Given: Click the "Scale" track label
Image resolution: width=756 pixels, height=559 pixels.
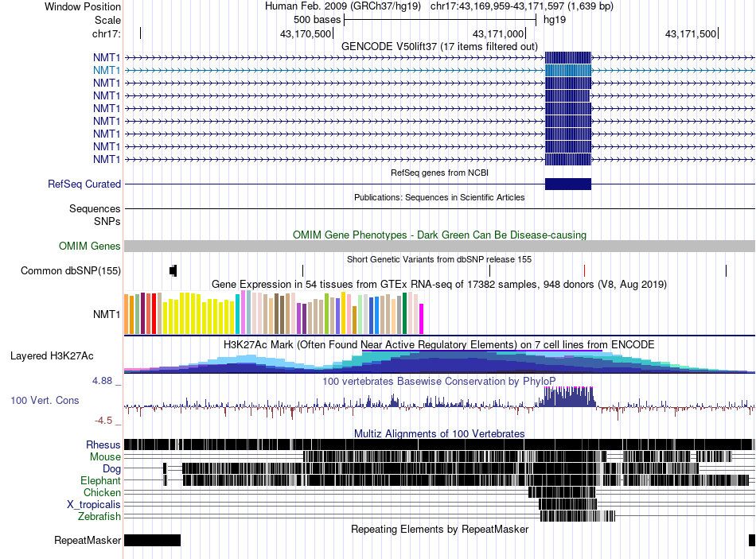Looking at the screenshot, I should pyautogui.click(x=107, y=20).
